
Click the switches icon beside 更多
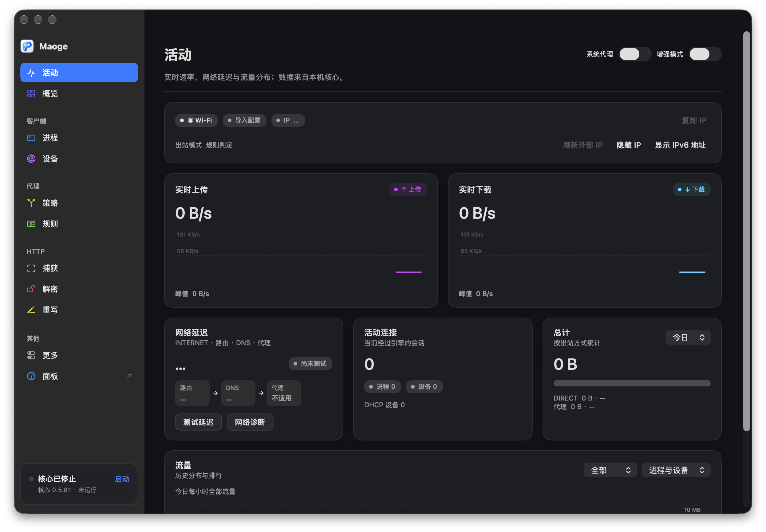(31, 355)
